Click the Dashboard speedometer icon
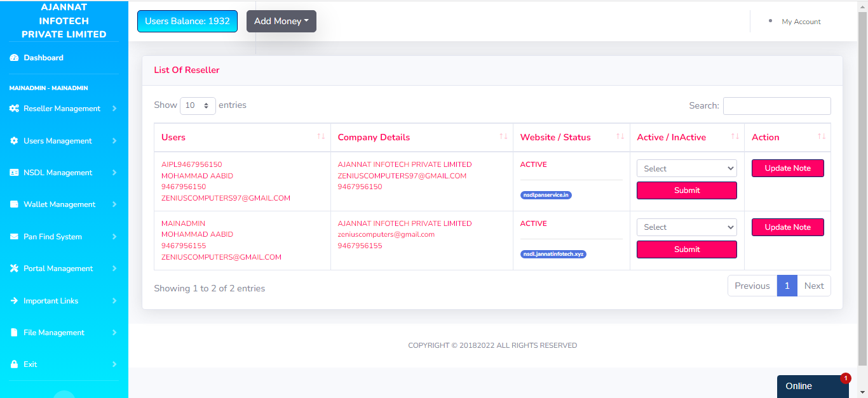868x398 pixels. coord(14,58)
